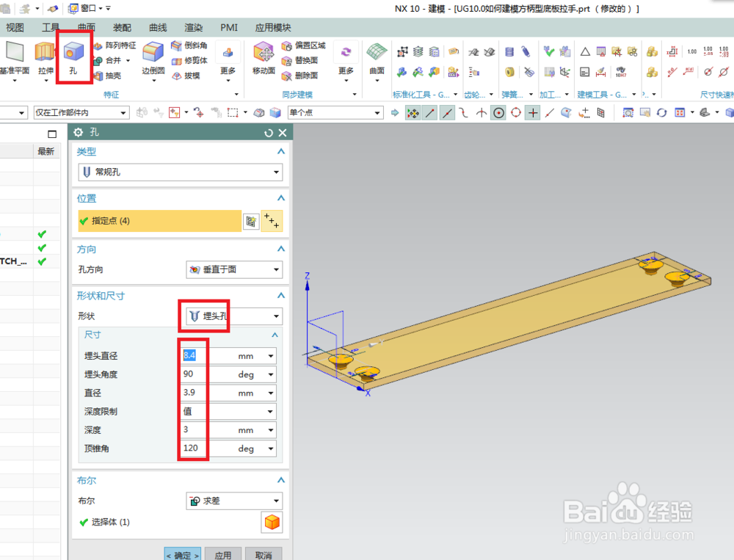Switch to the 装配 ribbon tab

[x=120, y=27]
